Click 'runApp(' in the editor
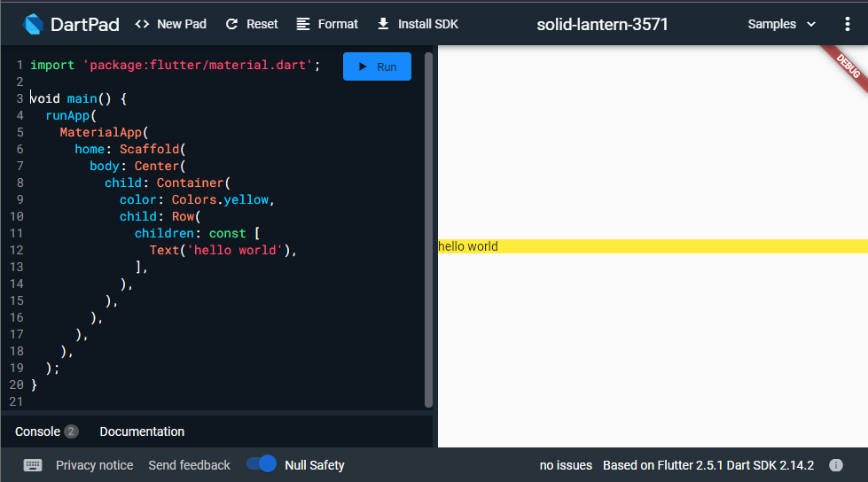The height and width of the screenshot is (482, 868). point(71,116)
